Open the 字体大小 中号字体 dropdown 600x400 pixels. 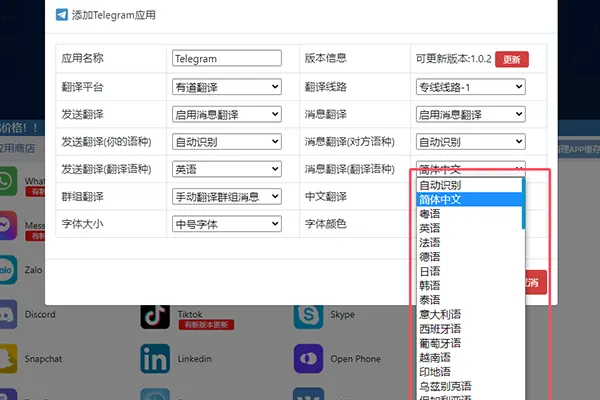227,224
